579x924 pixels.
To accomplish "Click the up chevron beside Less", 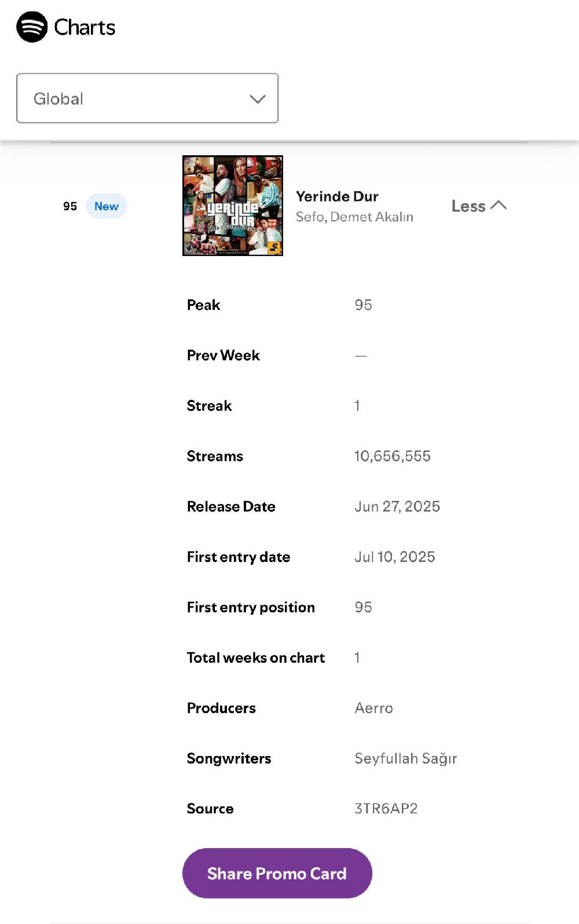I will pyautogui.click(x=499, y=205).
